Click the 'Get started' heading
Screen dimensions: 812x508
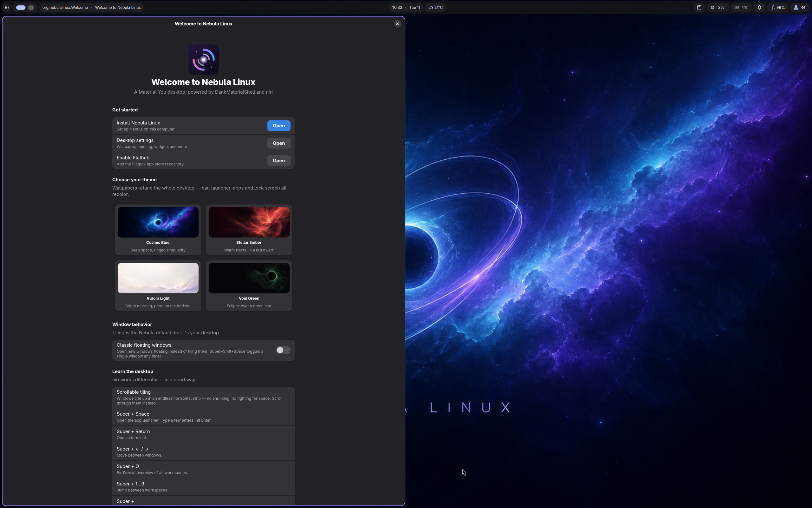(125, 110)
